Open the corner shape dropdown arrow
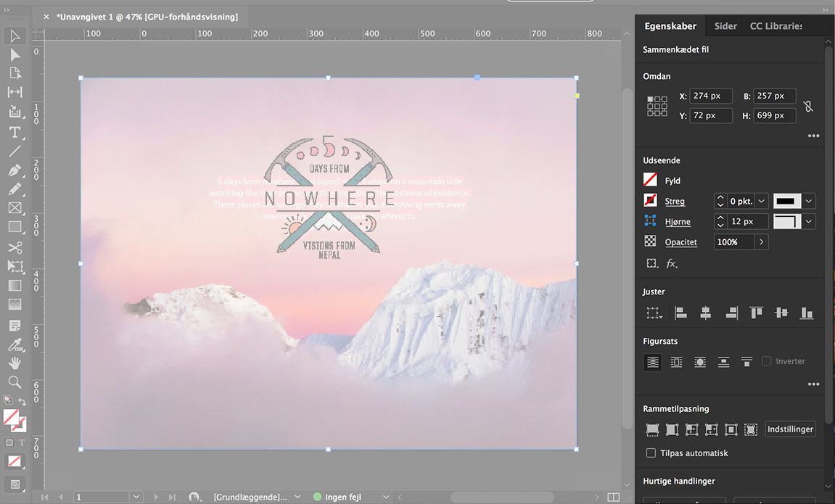 click(808, 221)
